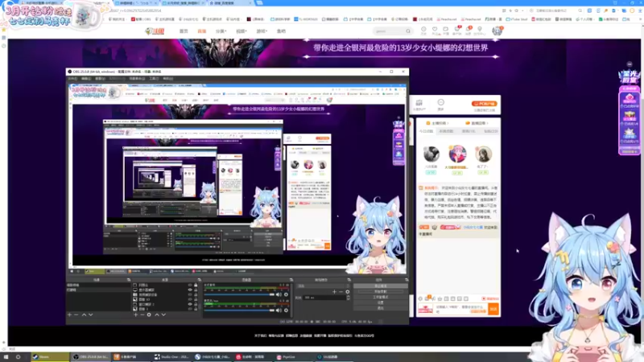
Task: Open 鱼吧 in site navigation
Action: [281, 31]
